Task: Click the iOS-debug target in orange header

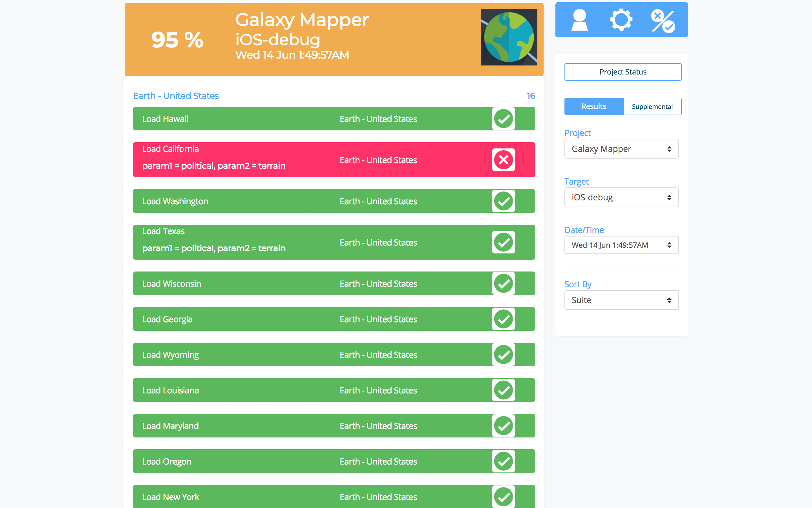Action: 277,40
